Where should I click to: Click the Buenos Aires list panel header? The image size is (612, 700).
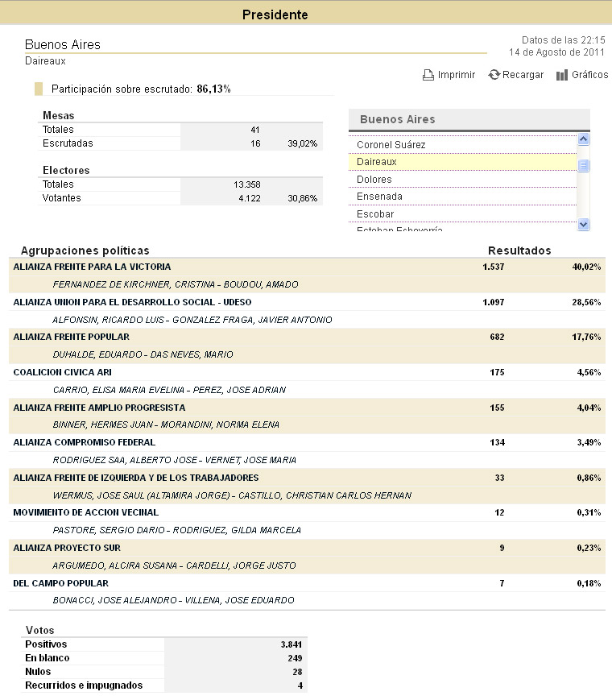click(469, 120)
